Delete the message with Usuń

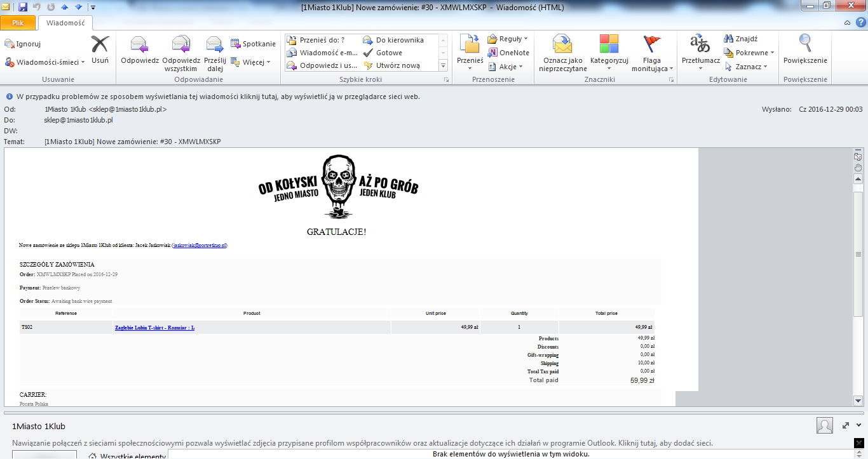pyautogui.click(x=100, y=50)
